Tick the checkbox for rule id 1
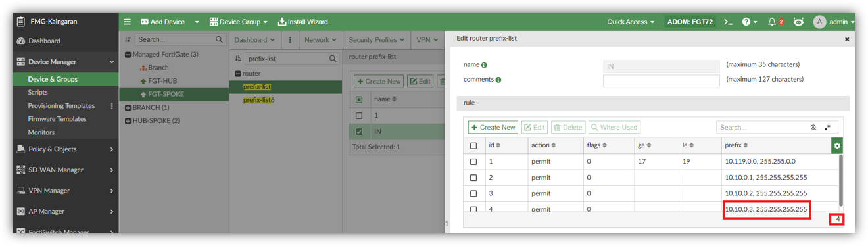Screen dimensions: 868x246 [x=473, y=161]
